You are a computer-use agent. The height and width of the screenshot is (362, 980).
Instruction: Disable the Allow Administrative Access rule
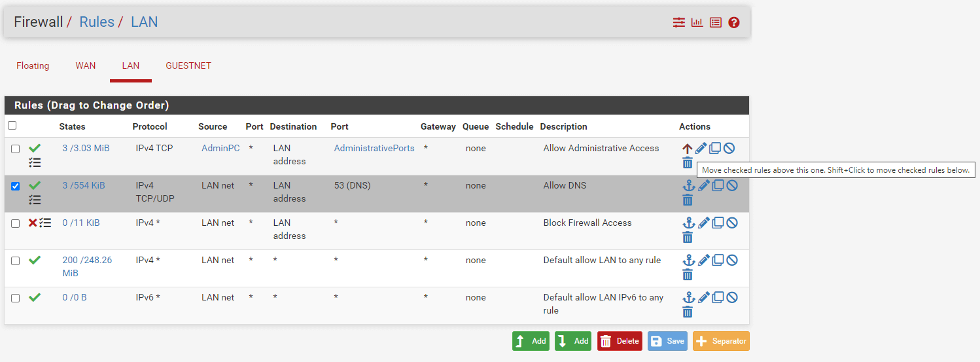coord(729,149)
